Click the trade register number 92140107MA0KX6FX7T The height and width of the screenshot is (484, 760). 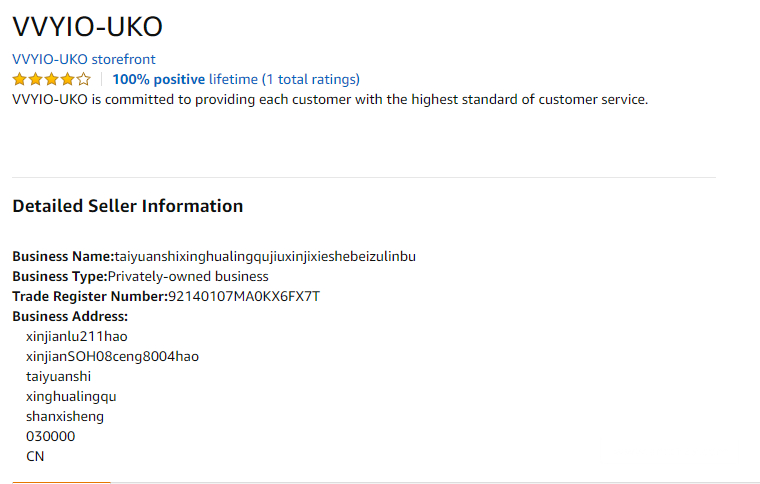[x=244, y=296]
